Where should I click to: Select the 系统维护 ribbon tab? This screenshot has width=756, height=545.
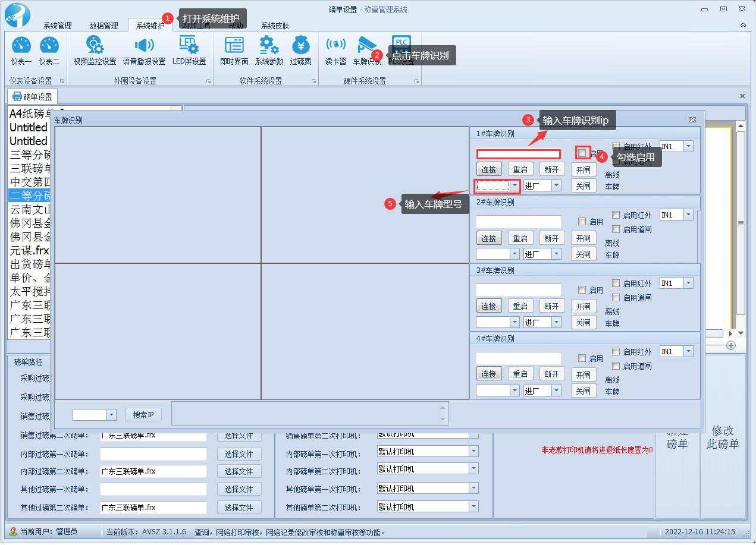(x=150, y=26)
